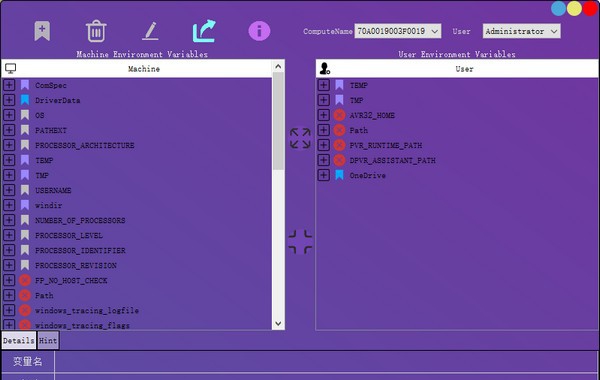The height and width of the screenshot is (380, 600).
Task: Select the AVR32_HOME row text
Action: [x=372, y=115]
